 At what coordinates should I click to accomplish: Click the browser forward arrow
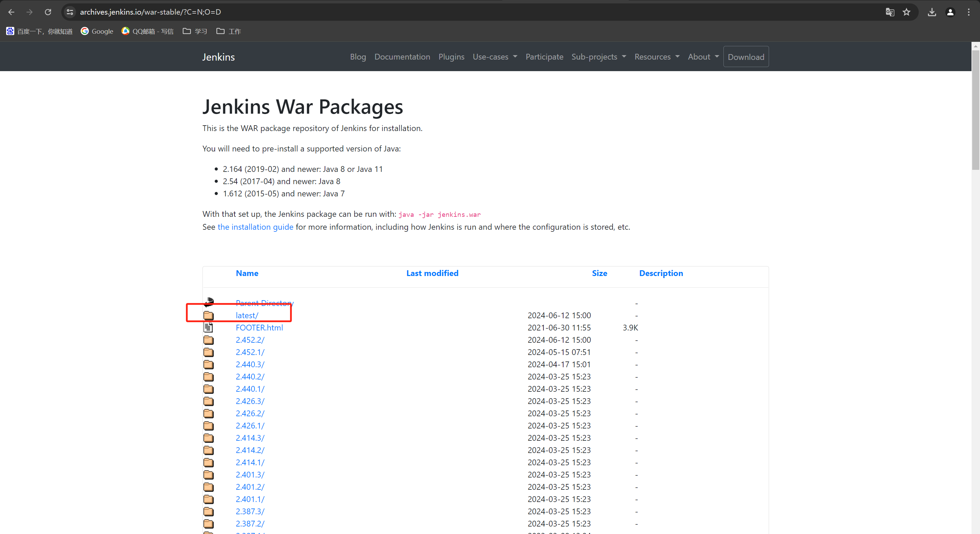coord(29,12)
